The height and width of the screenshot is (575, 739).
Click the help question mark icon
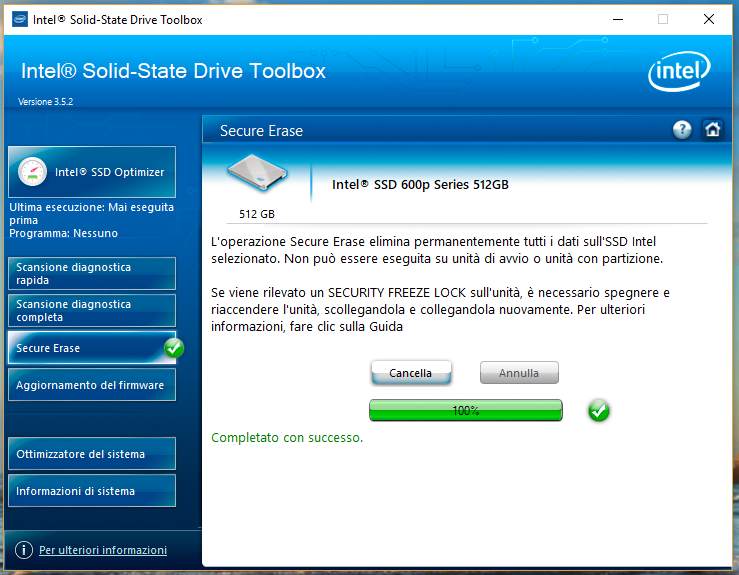click(682, 130)
